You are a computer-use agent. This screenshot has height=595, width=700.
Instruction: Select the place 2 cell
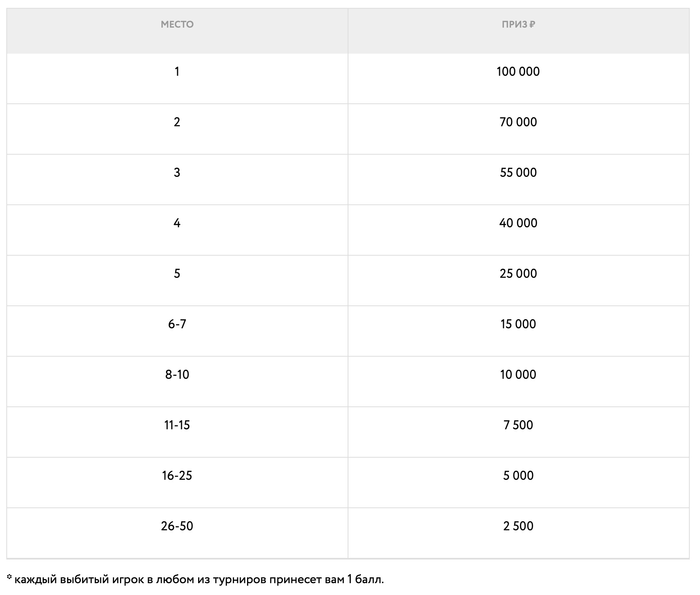177,122
